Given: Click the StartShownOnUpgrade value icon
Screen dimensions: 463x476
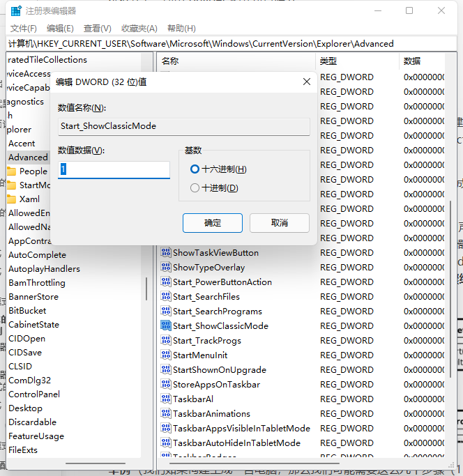Looking at the screenshot, I should click(166, 370).
